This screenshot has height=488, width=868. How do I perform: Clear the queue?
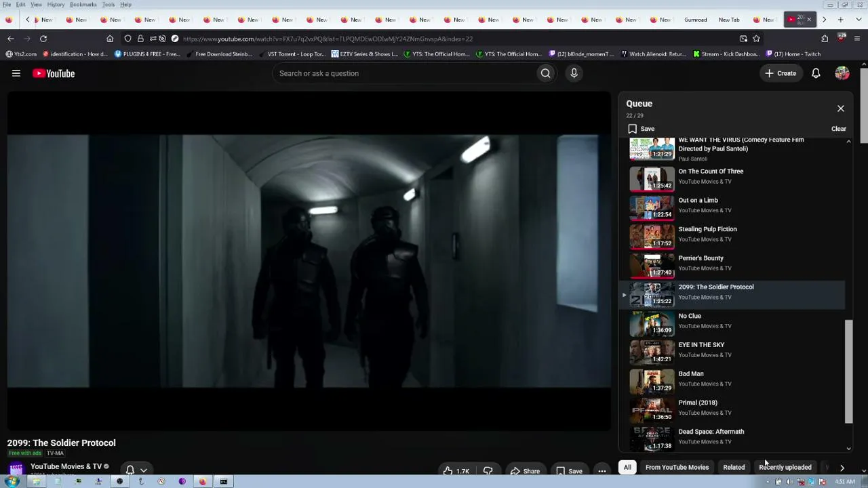click(839, 129)
